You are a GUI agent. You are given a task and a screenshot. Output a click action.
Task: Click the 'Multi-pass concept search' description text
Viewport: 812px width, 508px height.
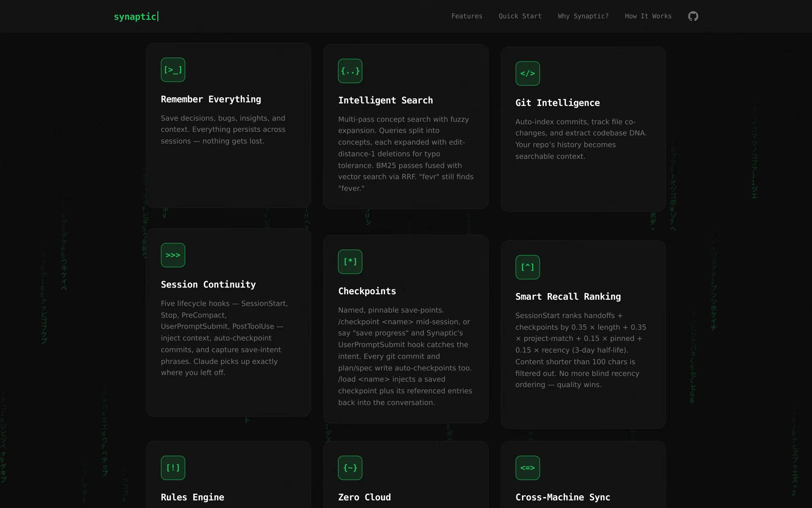[x=406, y=154]
